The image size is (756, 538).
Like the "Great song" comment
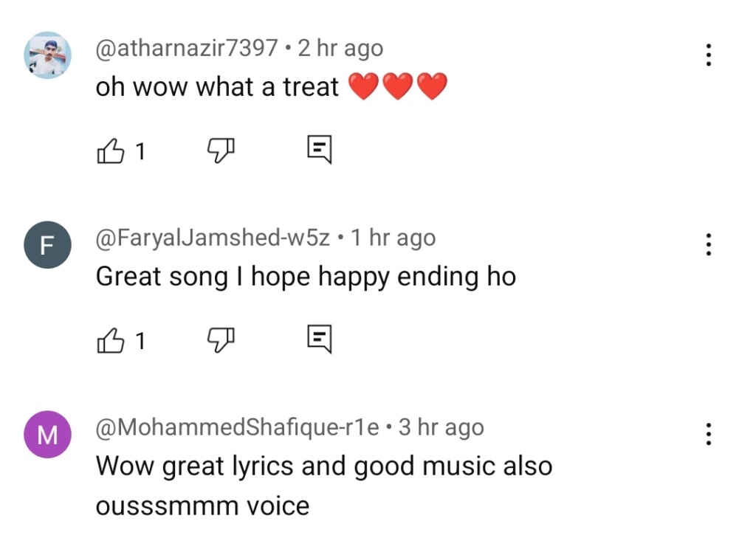(x=110, y=340)
